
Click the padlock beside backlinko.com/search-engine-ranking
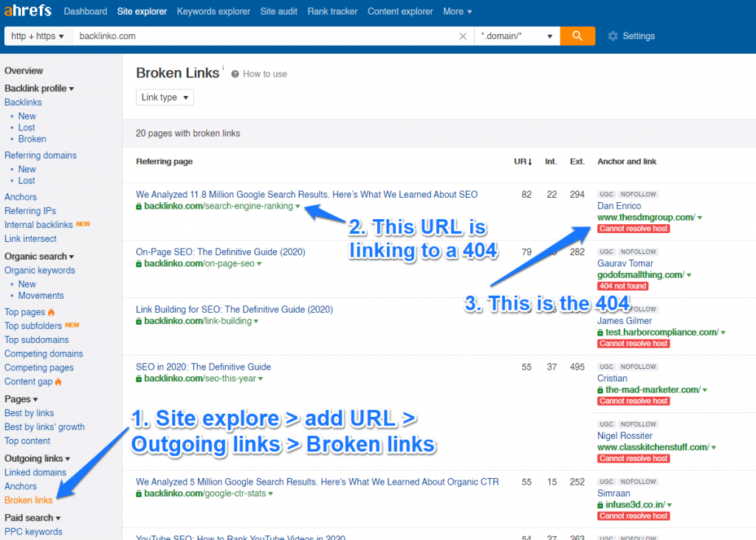tap(139, 206)
